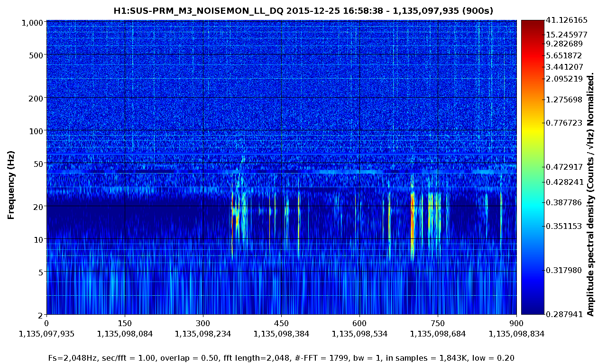
Task: Click the x-axis tick label 300
Action: [203, 323]
